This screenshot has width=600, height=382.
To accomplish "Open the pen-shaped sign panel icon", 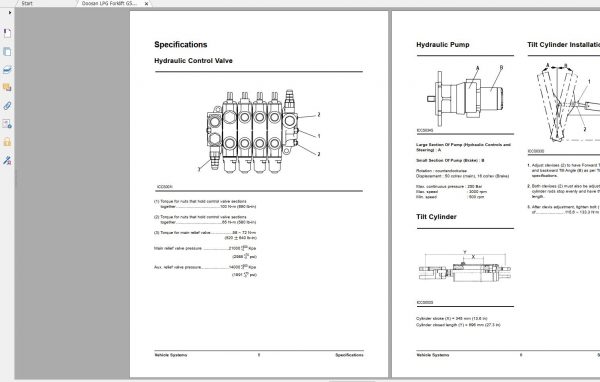I will [7, 160].
